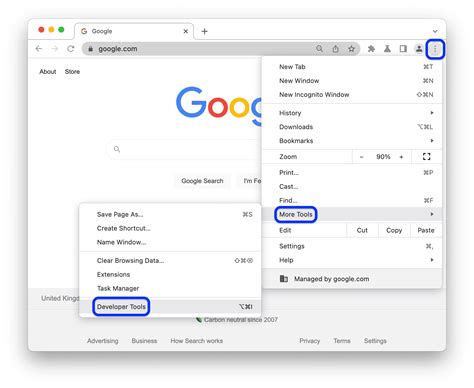Click the 90% zoom level value
The image size is (474, 388).
(x=383, y=157)
